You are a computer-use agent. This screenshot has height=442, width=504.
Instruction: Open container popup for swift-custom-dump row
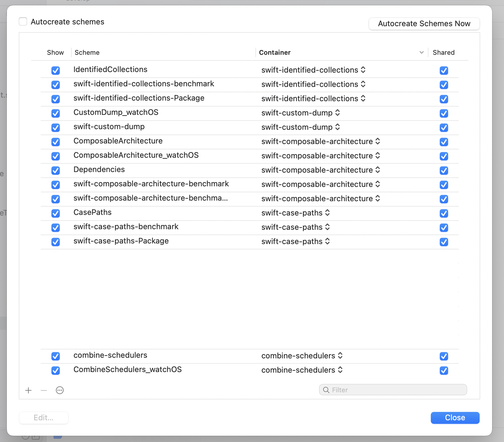(301, 127)
